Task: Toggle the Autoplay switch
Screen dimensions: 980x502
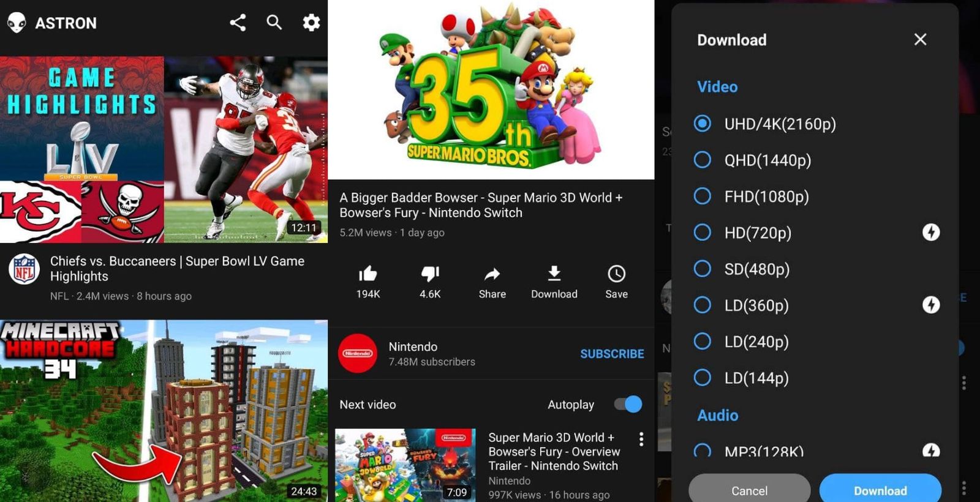Action: coord(628,404)
